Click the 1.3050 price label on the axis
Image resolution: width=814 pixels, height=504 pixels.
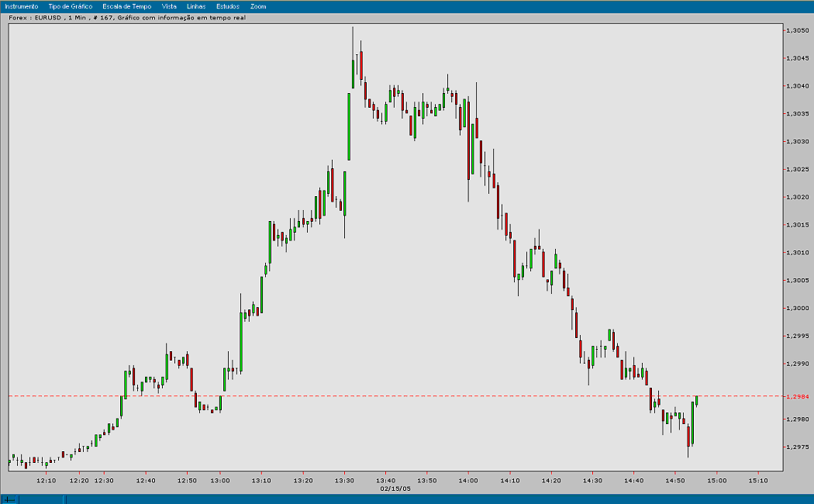(799, 31)
